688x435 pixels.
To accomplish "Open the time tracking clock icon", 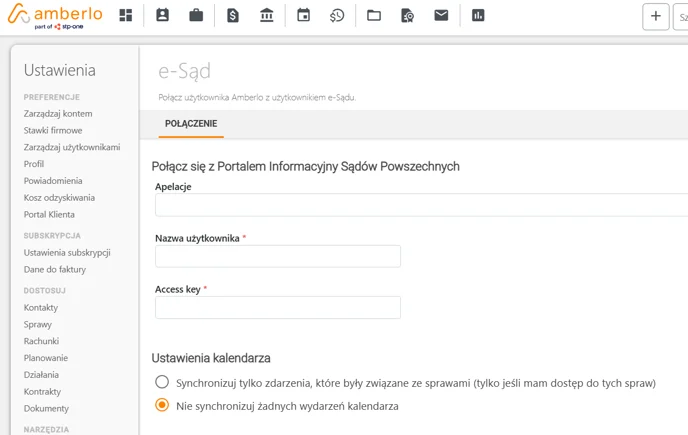I will 337,16.
